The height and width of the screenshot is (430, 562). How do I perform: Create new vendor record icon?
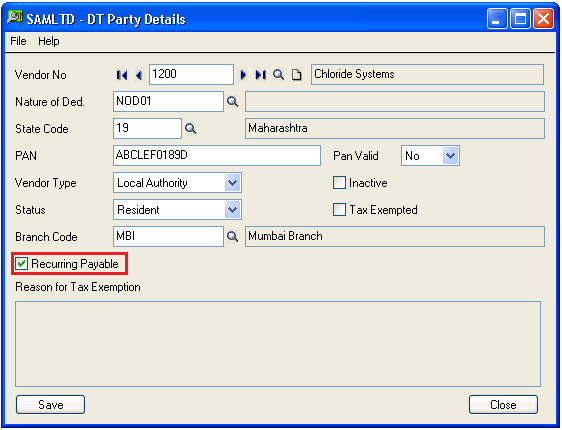296,75
